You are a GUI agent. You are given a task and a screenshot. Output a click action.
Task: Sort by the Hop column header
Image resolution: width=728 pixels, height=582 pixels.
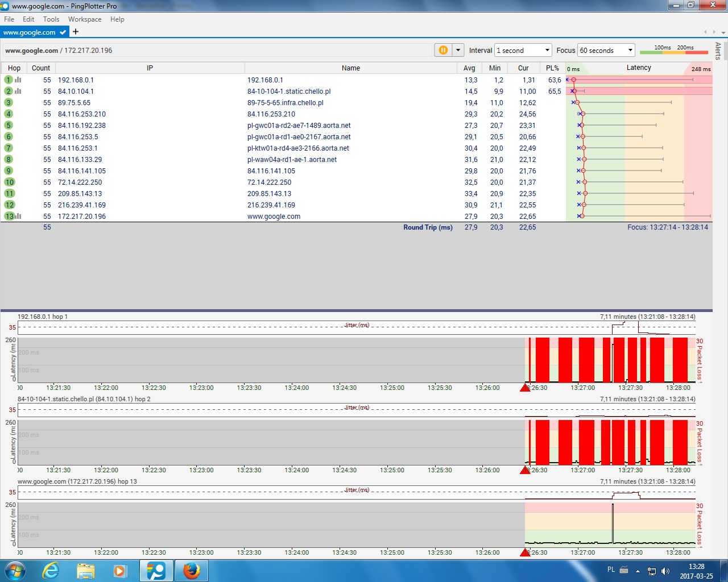14,68
